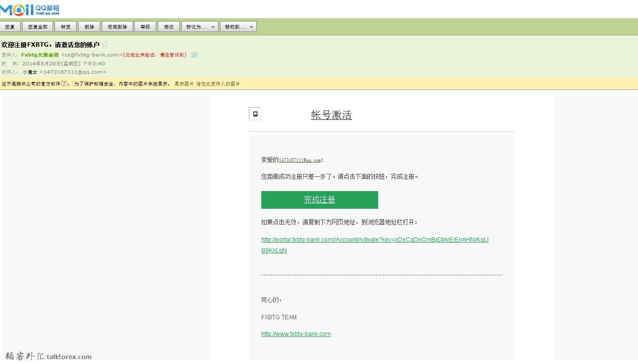Forward email with 转发 button
This screenshot has width=638, height=364.
66,27
